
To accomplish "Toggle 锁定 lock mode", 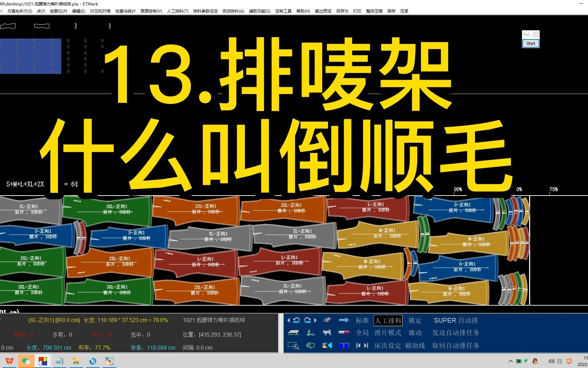I will click(x=415, y=320).
